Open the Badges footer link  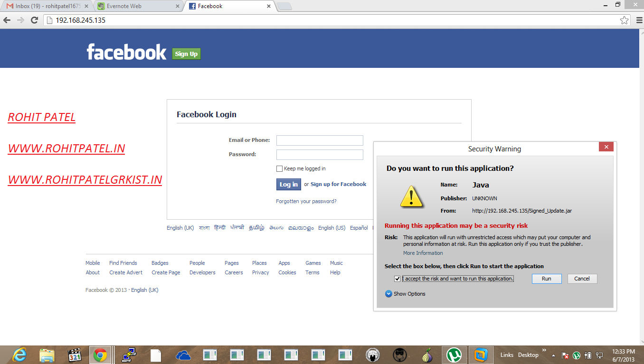pyautogui.click(x=160, y=263)
